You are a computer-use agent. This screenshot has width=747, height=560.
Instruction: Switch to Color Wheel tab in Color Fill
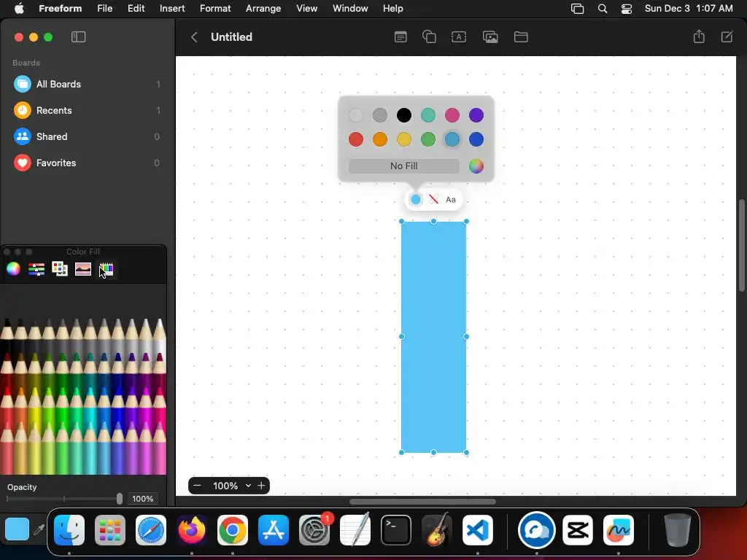point(13,269)
